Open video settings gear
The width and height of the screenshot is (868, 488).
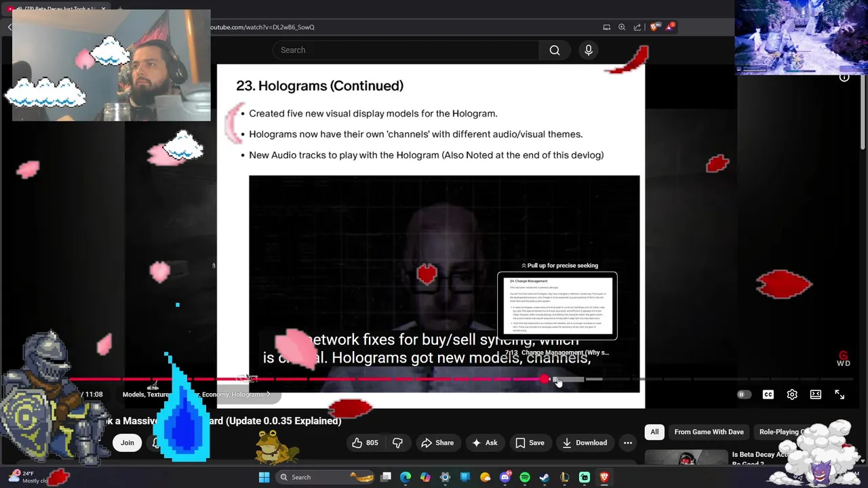pos(792,394)
